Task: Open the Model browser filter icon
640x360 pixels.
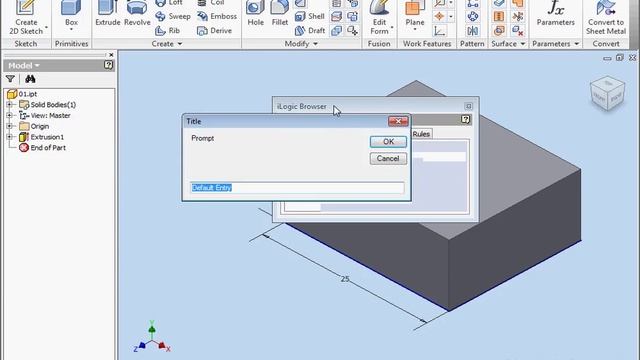Action: pos(10,79)
